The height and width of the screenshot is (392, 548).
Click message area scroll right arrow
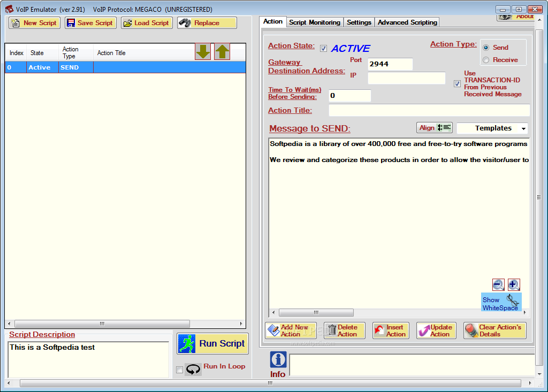(x=524, y=312)
